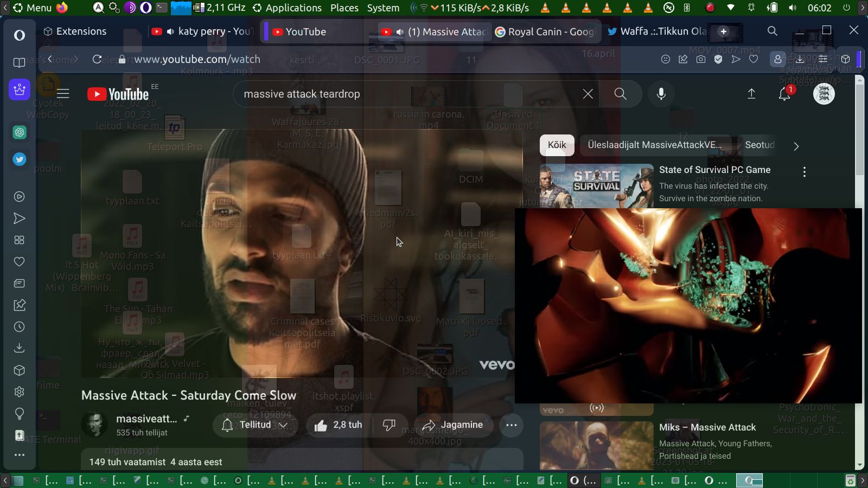Toggle system volume icon in top panel
The image size is (868, 488).
[x=793, y=8]
